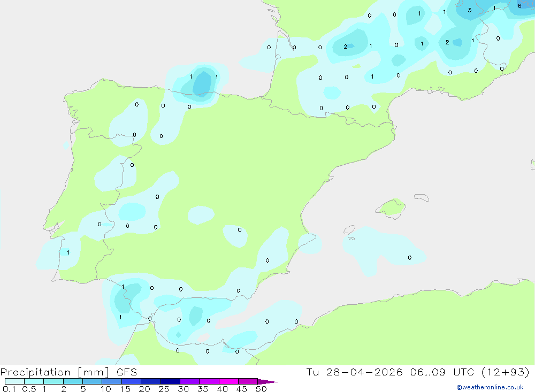This screenshot has height=392, width=535.
Task: Click the 'GFS' model label
Action: coord(127,372)
